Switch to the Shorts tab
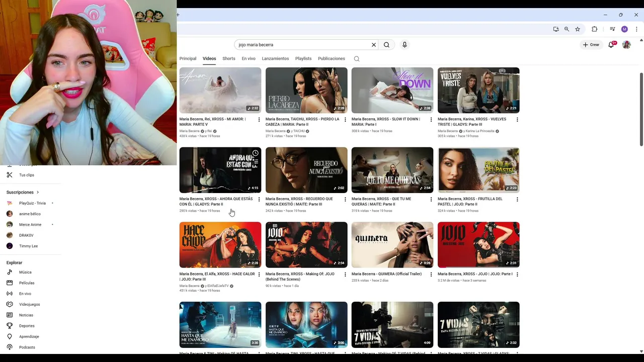Image resolution: width=644 pixels, height=362 pixels. click(x=229, y=59)
